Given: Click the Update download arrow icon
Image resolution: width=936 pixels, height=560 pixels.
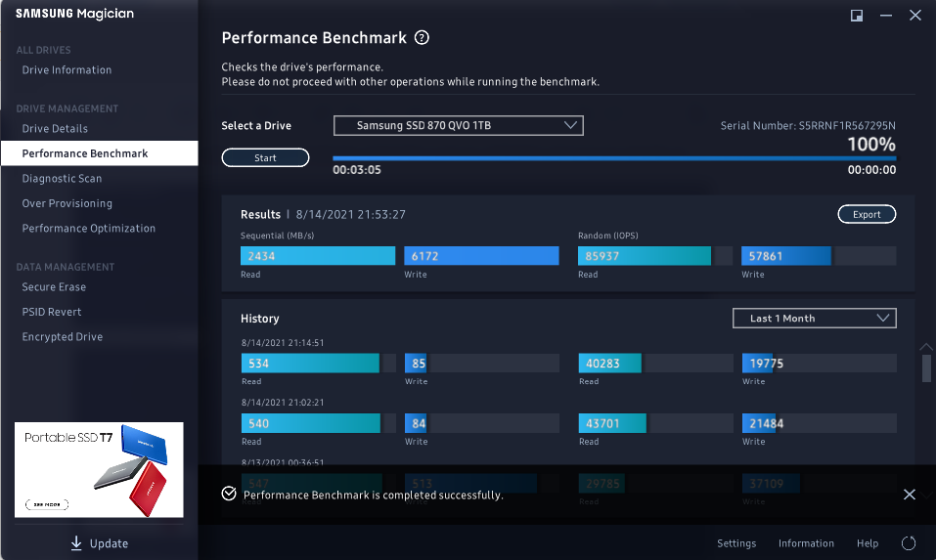Looking at the screenshot, I should click(x=76, y=543).
